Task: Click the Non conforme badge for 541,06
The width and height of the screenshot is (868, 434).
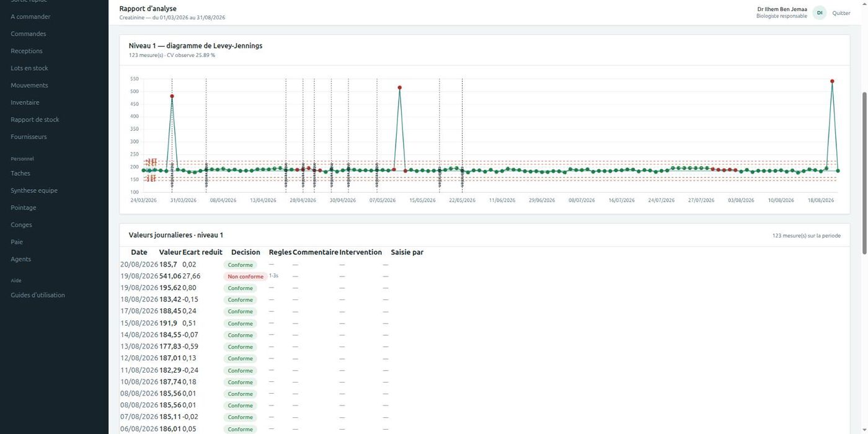Action: 246,277
